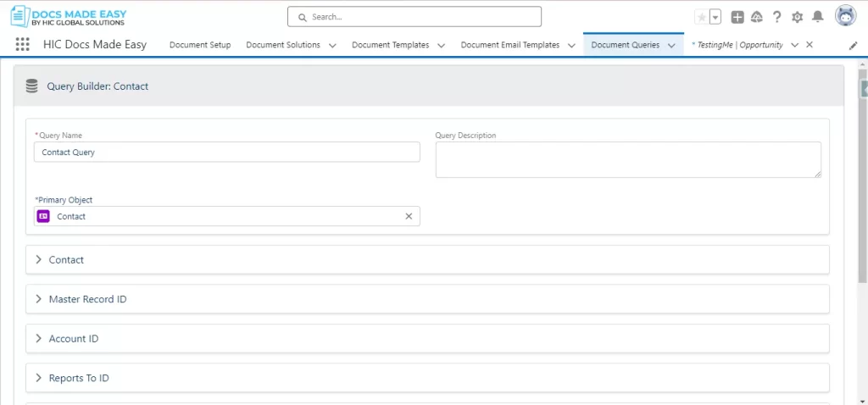Open the Document Templates tab
This screenshot has height=405, width=868.
point(390,45)
